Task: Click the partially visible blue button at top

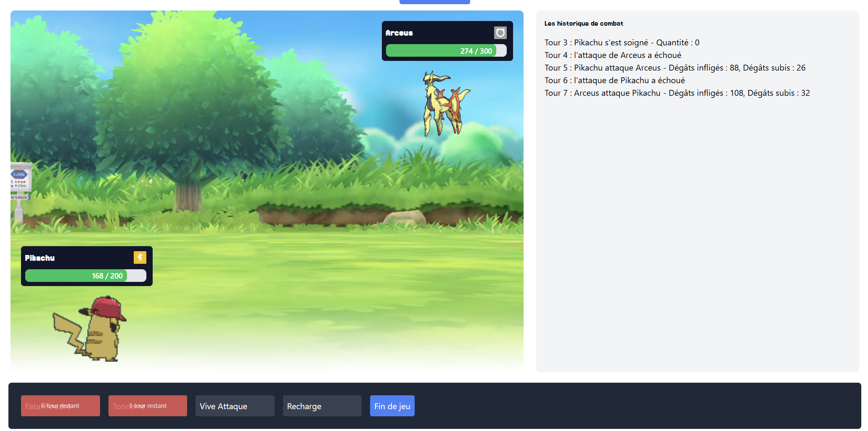Action: (x=434, y=2)
